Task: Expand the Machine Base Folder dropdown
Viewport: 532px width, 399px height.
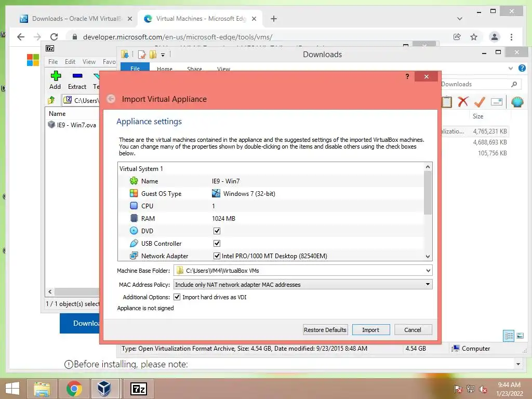Action: 428,270
